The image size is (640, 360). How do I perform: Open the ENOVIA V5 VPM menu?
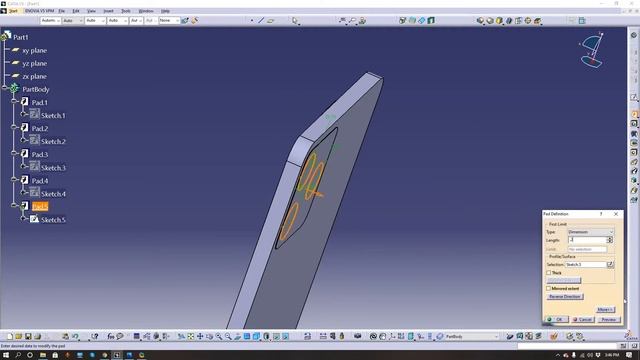click(x=39, y=11)
